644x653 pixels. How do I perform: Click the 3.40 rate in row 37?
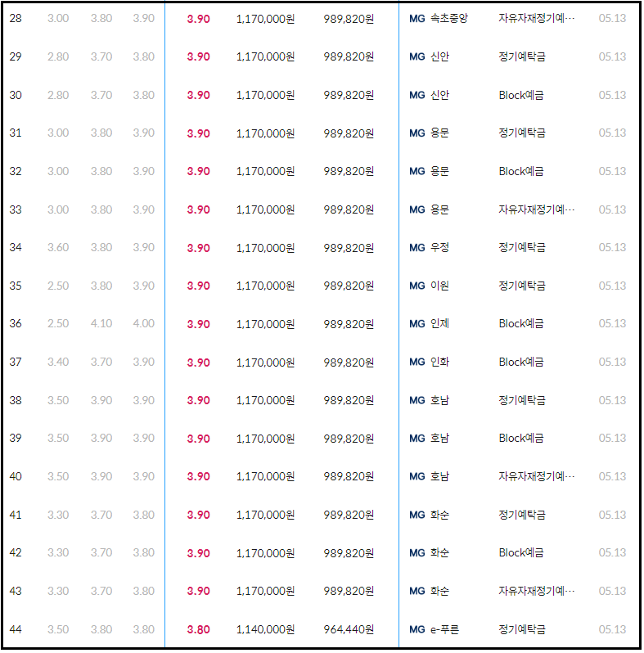click(58, 362)
